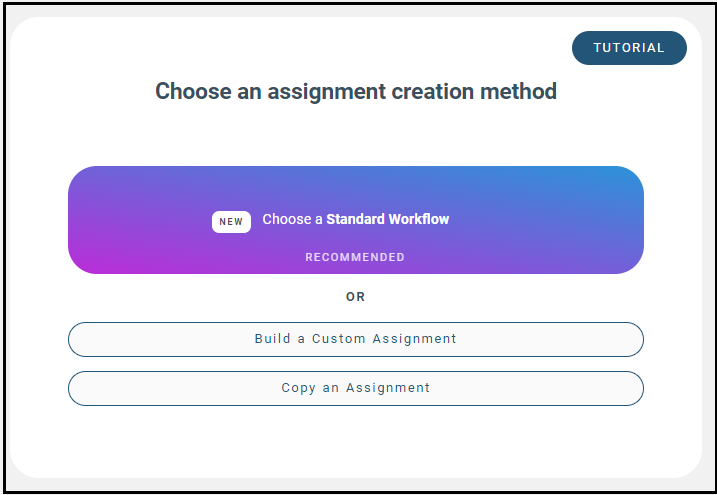717x495 pixels.
Task: Click the bold Standard Workflow text
Action: pyautogui.click(x=388, y=219)
